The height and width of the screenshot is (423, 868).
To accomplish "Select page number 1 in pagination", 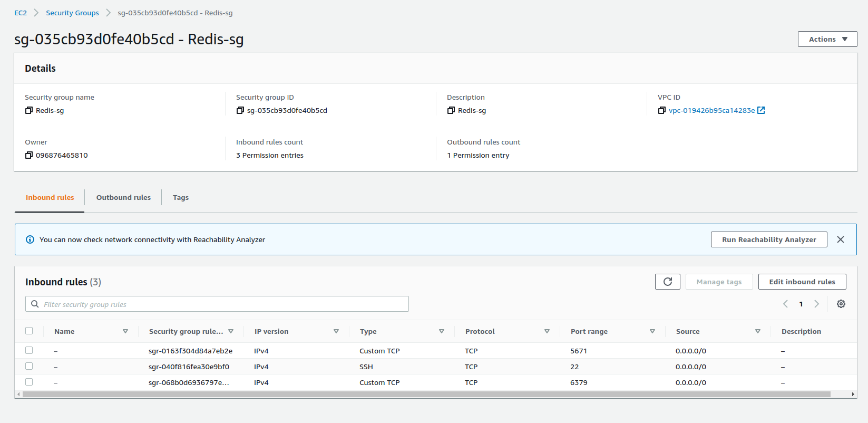I will click(801, 304).
